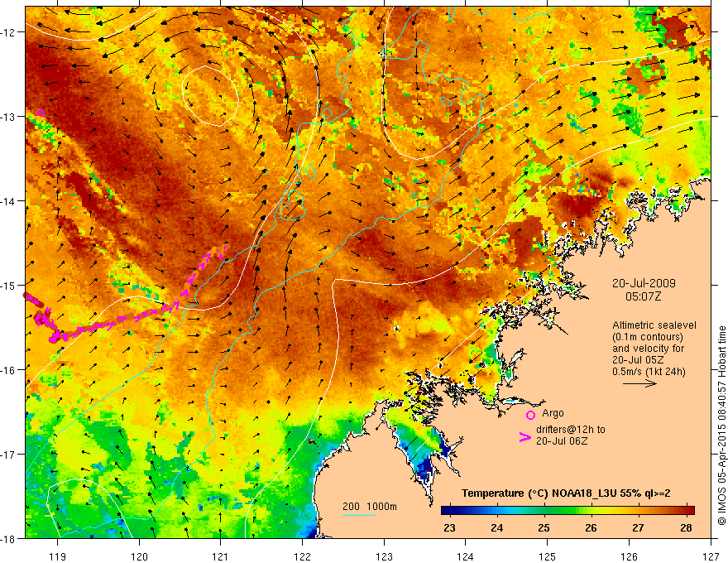Viewport: 728px width, 563px height.
Task: Click the dark red 28 degree end of color bar
Action: pyautogui.click(x=690, y=510)
